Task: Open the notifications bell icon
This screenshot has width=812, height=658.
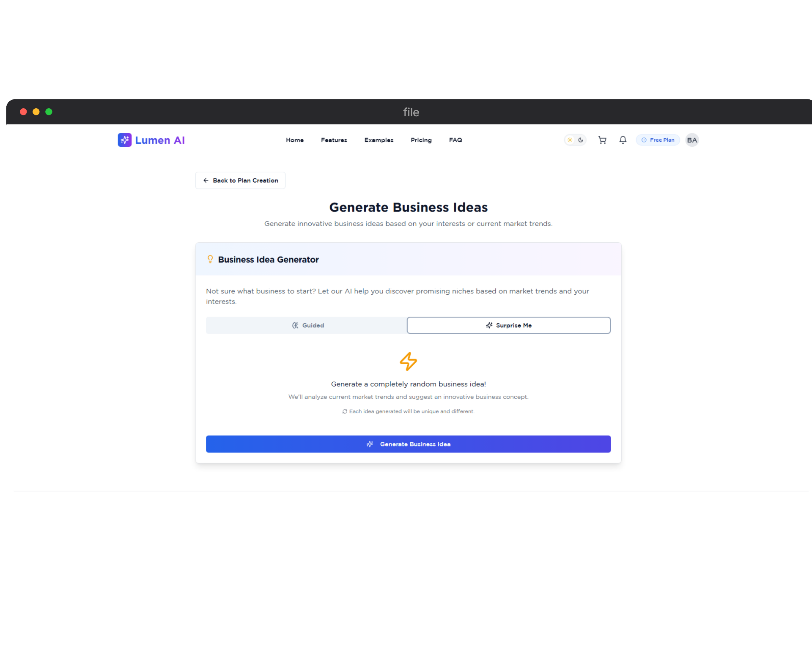Action: [623, 140]
